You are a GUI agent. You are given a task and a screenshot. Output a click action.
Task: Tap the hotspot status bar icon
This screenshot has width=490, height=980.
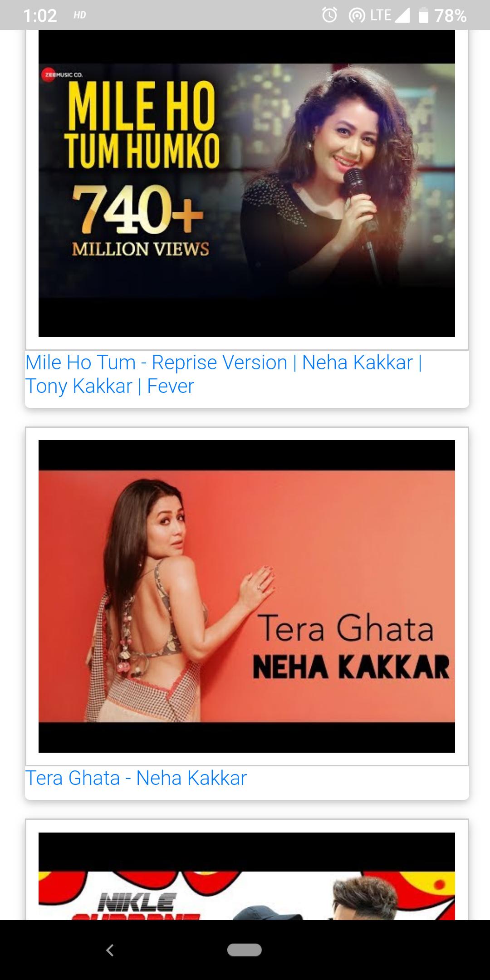coord(357,16)
